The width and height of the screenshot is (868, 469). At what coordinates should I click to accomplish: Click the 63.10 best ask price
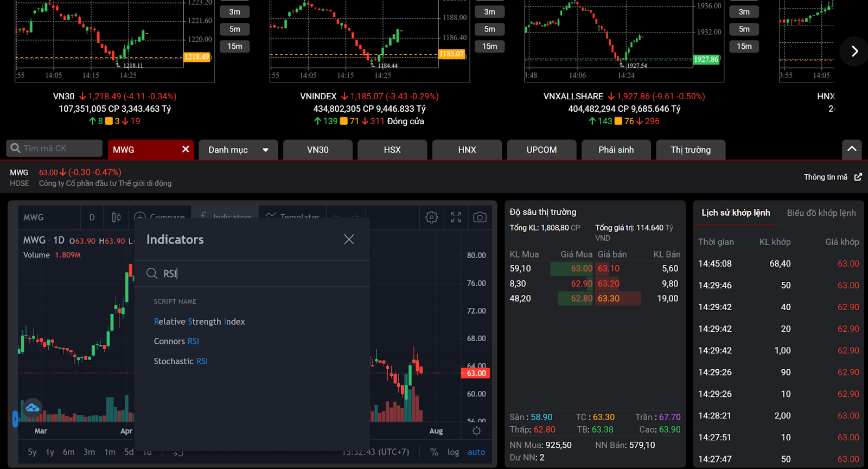[609, 268]
